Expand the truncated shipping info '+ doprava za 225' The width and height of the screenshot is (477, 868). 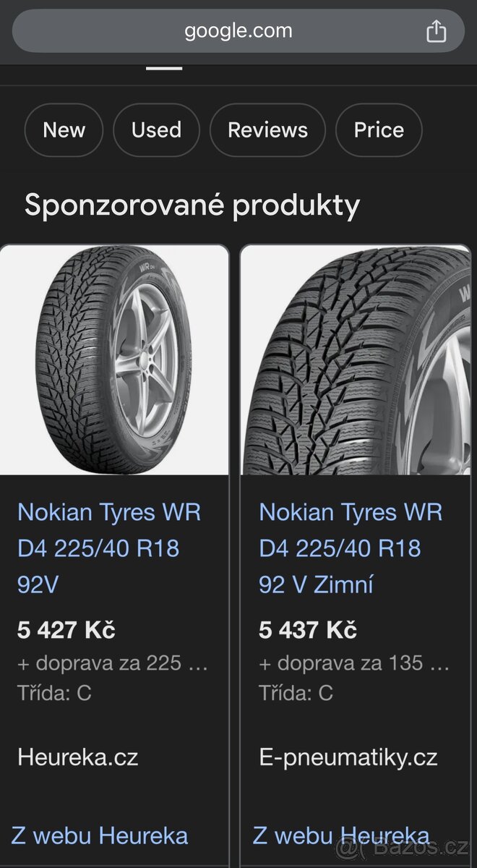click(112, 663)
